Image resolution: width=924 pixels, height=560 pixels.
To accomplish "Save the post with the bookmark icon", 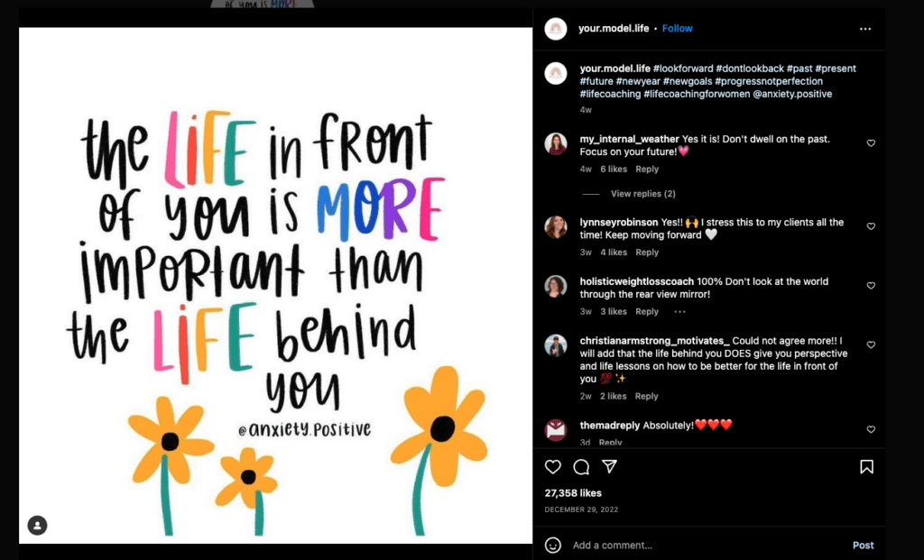I will click(866, 466).
